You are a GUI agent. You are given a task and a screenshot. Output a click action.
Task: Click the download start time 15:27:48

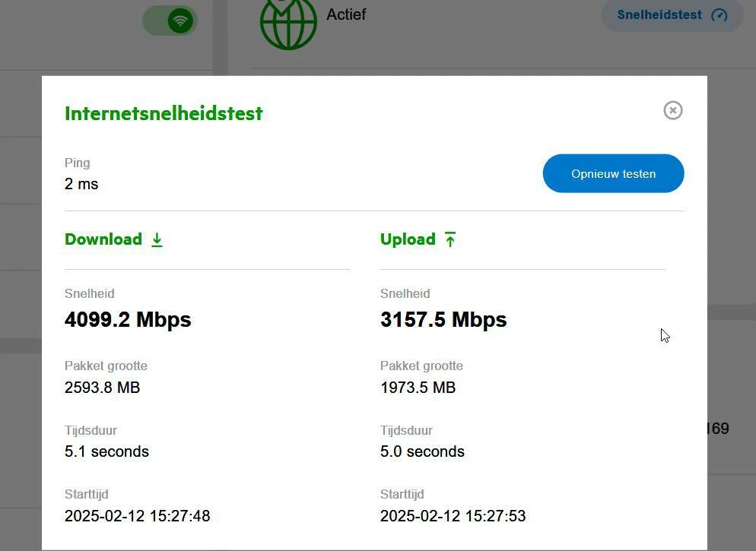[x=137, y=516]
